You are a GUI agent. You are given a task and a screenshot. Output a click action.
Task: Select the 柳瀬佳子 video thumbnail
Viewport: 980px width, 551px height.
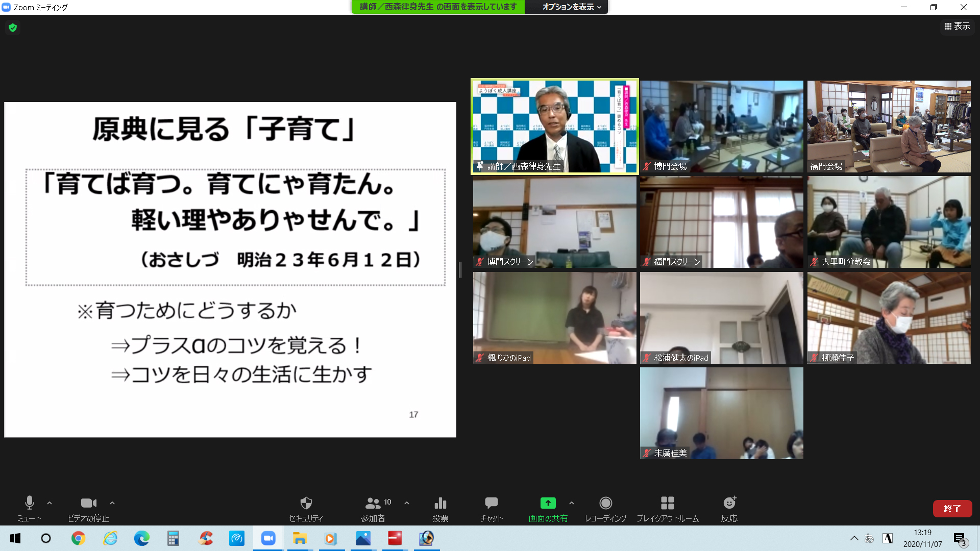(x=889, y=317)
